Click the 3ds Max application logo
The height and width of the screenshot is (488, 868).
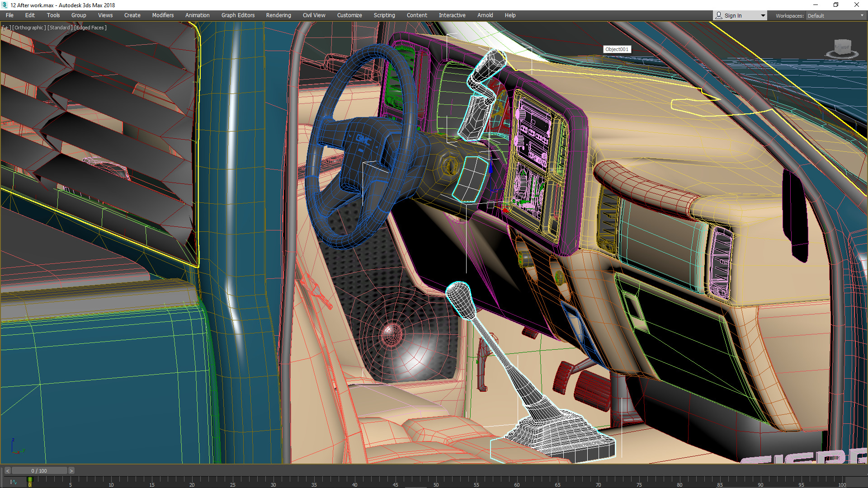click(5, 5)
